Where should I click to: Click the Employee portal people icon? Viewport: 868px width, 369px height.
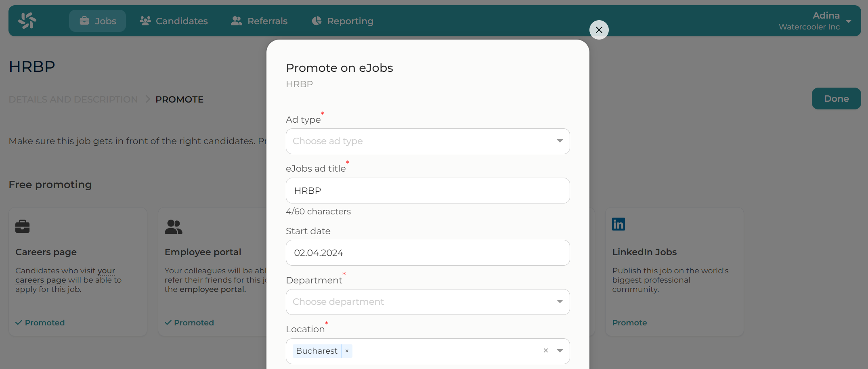174,226
